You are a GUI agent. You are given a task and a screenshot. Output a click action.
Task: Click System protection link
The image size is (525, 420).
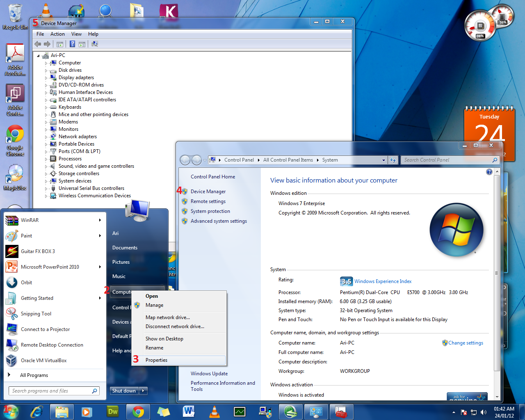[210, 211]
